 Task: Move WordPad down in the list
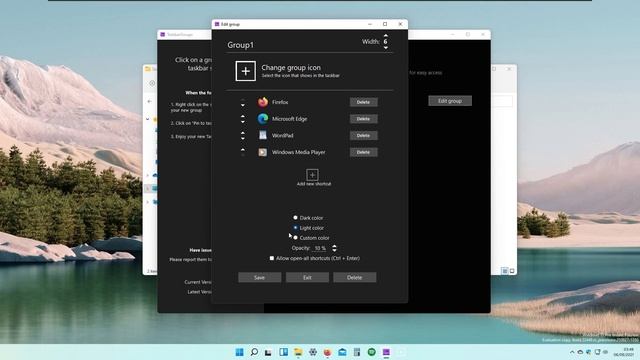[243, 138]
